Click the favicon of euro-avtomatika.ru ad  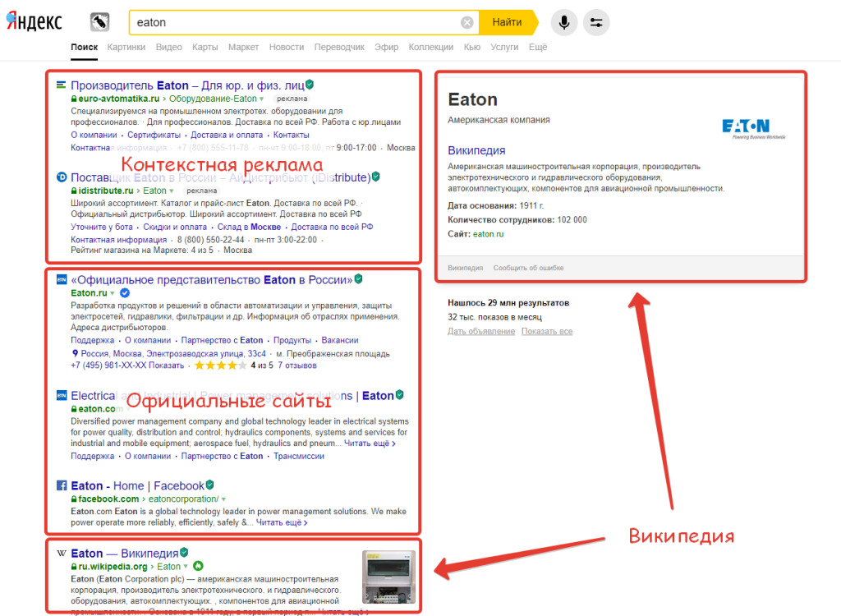pos(61,85)
